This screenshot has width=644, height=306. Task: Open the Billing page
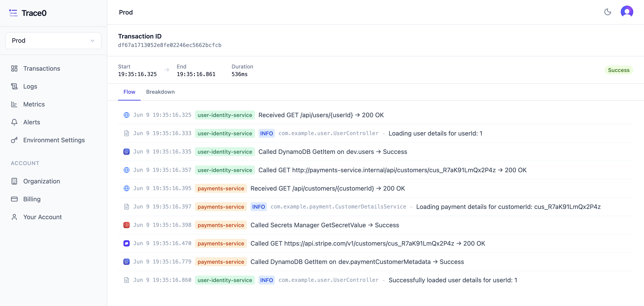click(x=32, y=199)
